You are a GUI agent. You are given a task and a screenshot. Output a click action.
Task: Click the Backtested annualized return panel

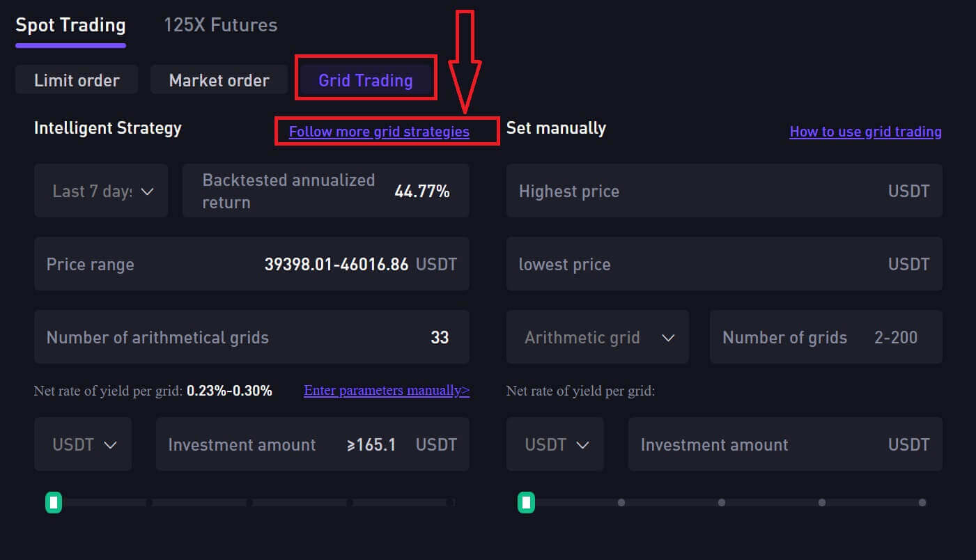[x=325, y=190]
